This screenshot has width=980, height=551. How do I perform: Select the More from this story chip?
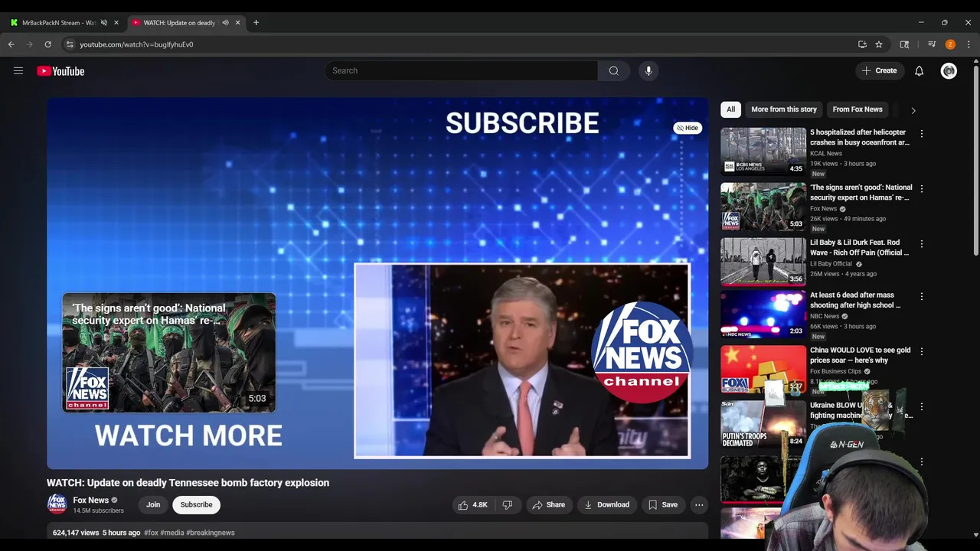[x=784, y=109]
